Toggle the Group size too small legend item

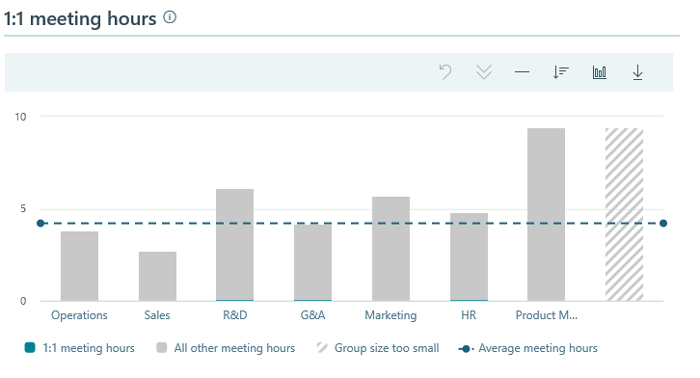pyautogui.click(x=378, y=348)
